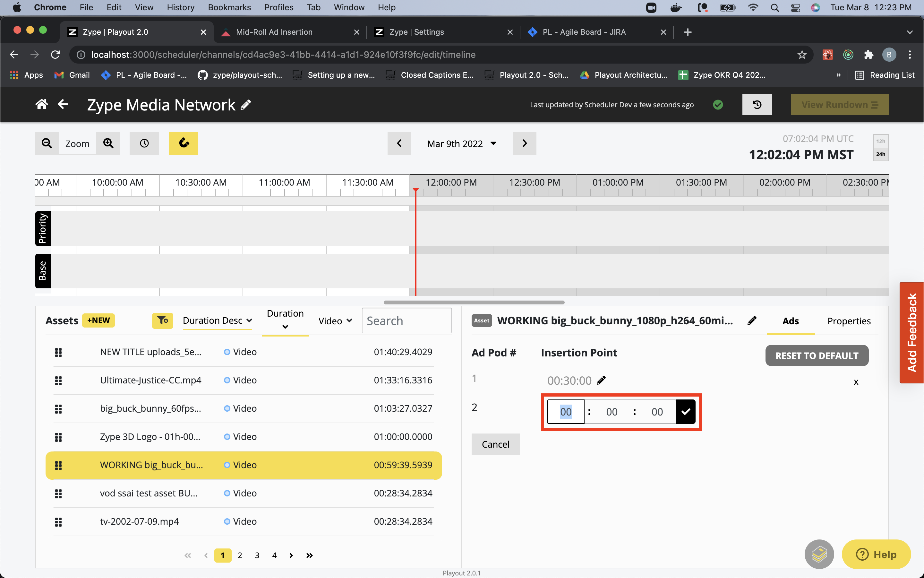Confirm insertion point with checkmark button
The height and width of the screenshot is (578, 924).
[686, 412]
